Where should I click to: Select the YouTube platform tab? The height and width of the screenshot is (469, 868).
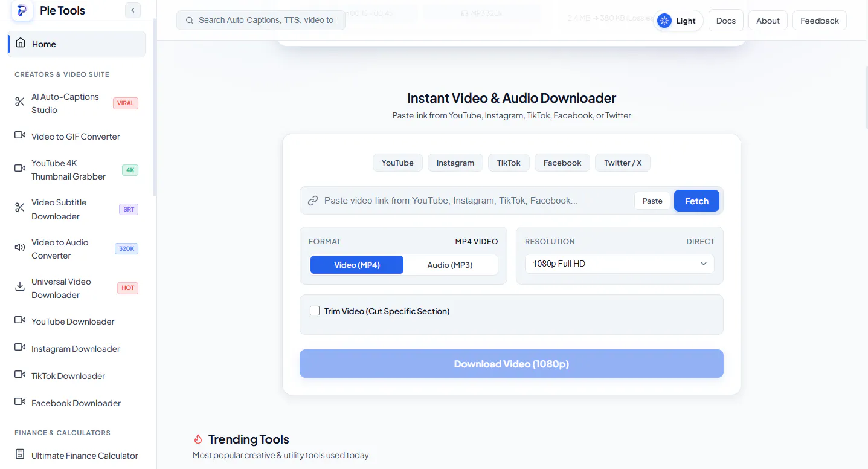(x=397, y=163)
